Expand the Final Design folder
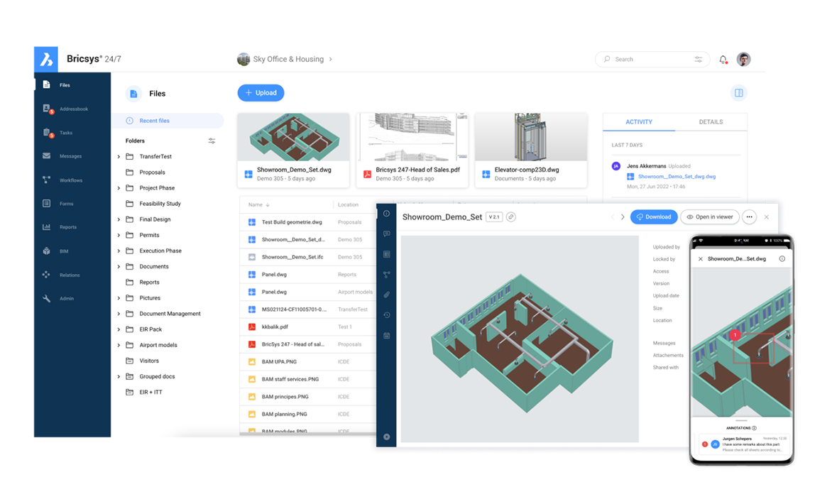The image size is (832, 504). pos(118,219)
